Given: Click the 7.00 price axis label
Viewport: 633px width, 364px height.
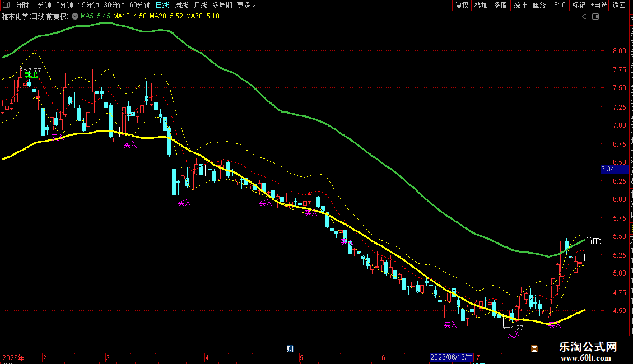Looking at the screenshot, I should tap(619, 125).
